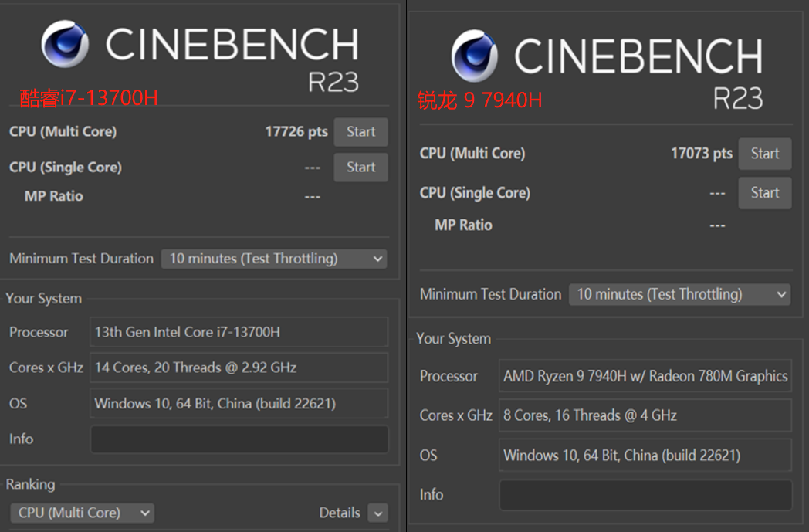Start Single Core test in i7-13700H window
Viewport: 809px width, 532px height.
point(360,168)
